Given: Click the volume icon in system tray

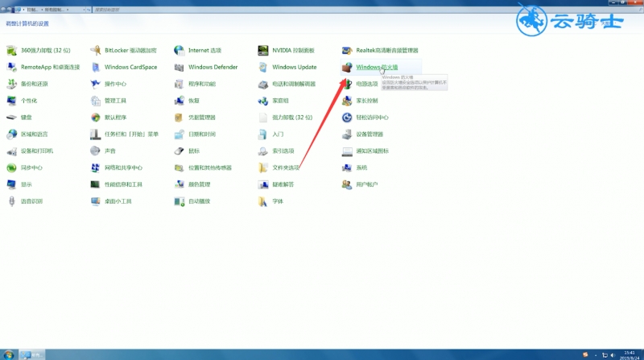Looking at the screenshot, I should click(x=613, y=355).
